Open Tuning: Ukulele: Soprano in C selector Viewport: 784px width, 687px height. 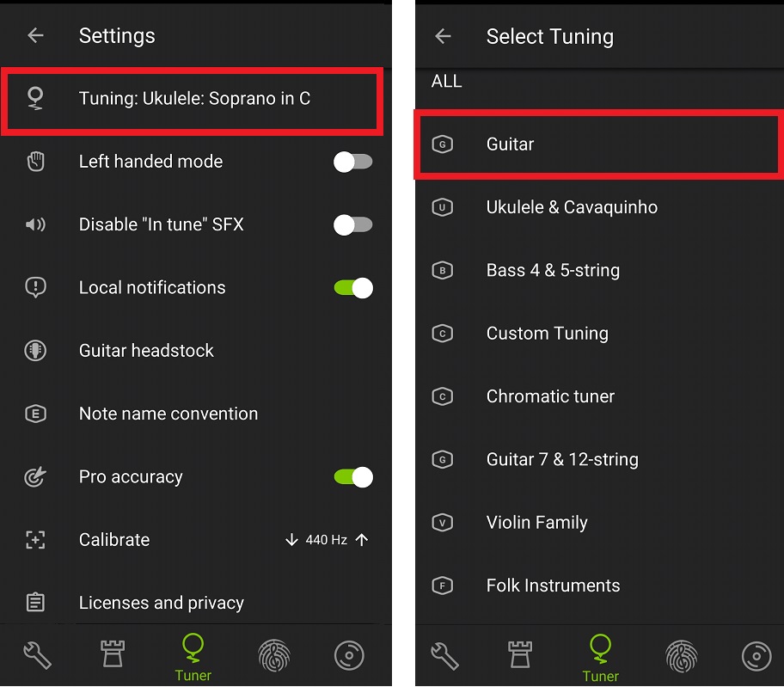[192, 99]
